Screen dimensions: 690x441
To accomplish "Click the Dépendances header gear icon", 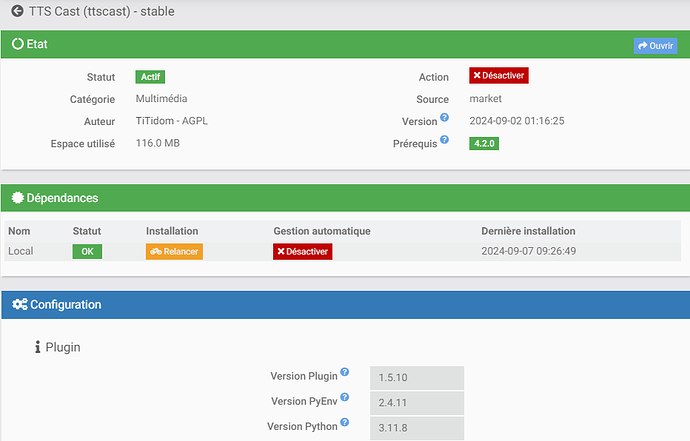I will click(18, 198).
